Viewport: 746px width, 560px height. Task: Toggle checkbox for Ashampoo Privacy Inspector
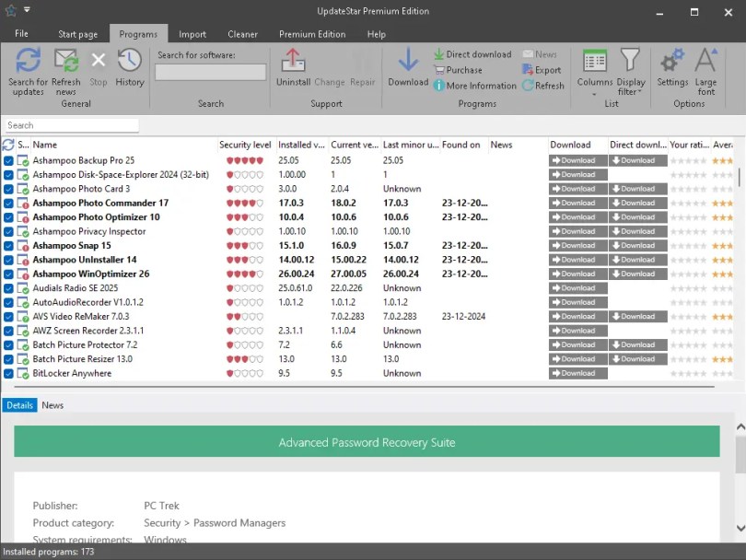[8, 232]
